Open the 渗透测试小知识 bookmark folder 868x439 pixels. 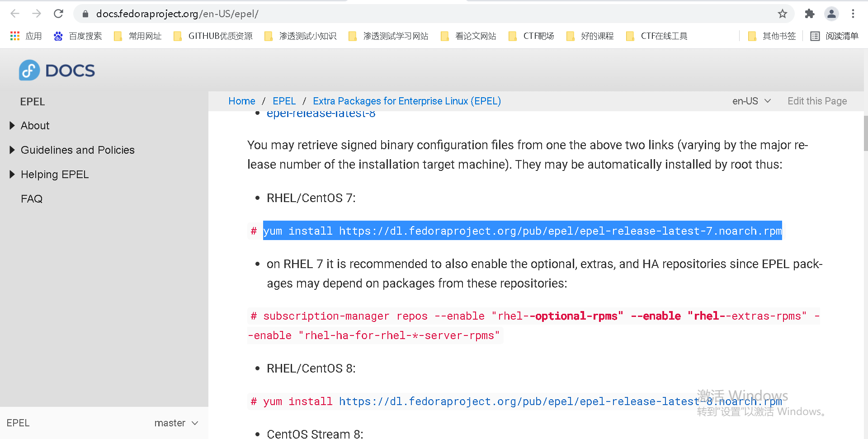(301, 36)
